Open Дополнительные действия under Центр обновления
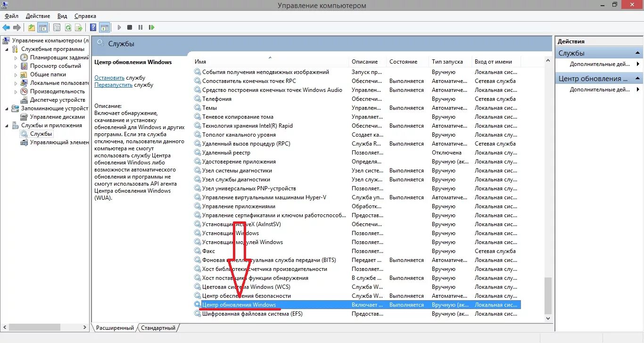Viewport: 644px width, 343px height. click(x=600, y=90)
